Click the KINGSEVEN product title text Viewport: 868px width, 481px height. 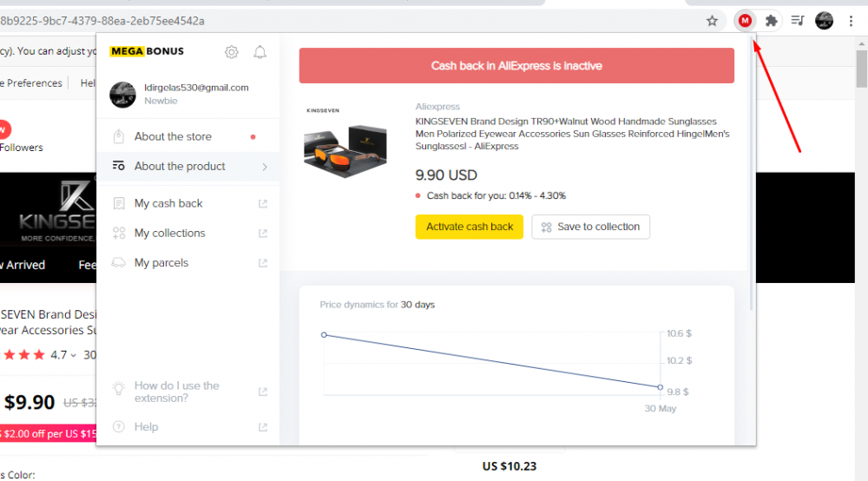[572, 134]
